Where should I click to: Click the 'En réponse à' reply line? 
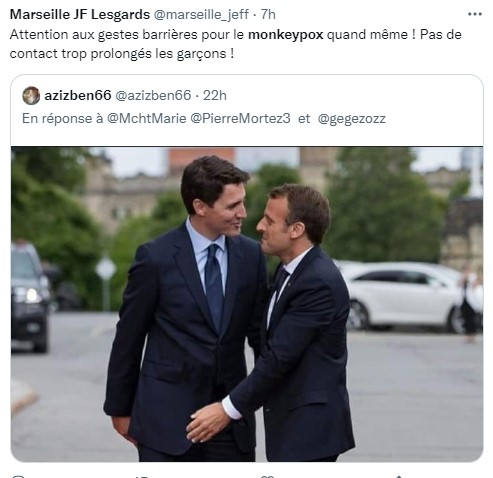point(204,118)
